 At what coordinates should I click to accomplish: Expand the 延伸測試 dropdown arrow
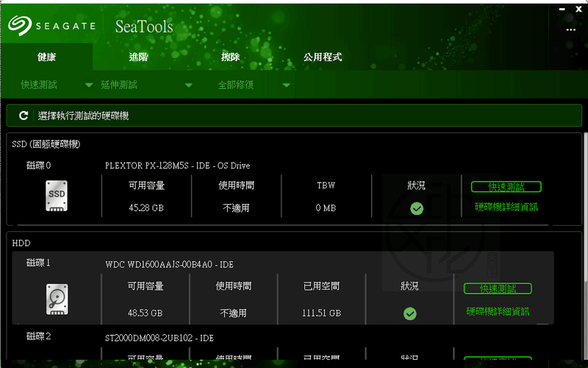pyautogui.click(x=189, y=85)
